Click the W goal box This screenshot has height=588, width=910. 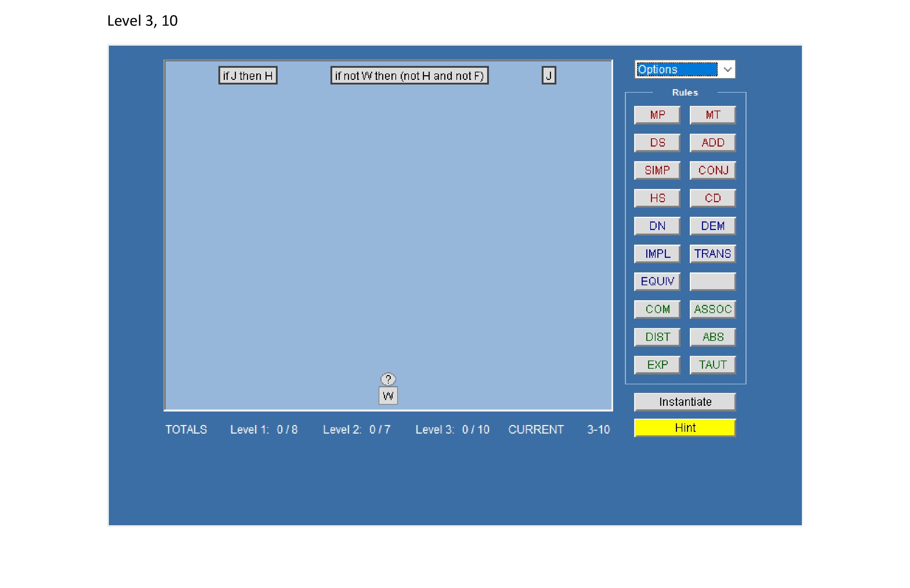tap(388, 395)
